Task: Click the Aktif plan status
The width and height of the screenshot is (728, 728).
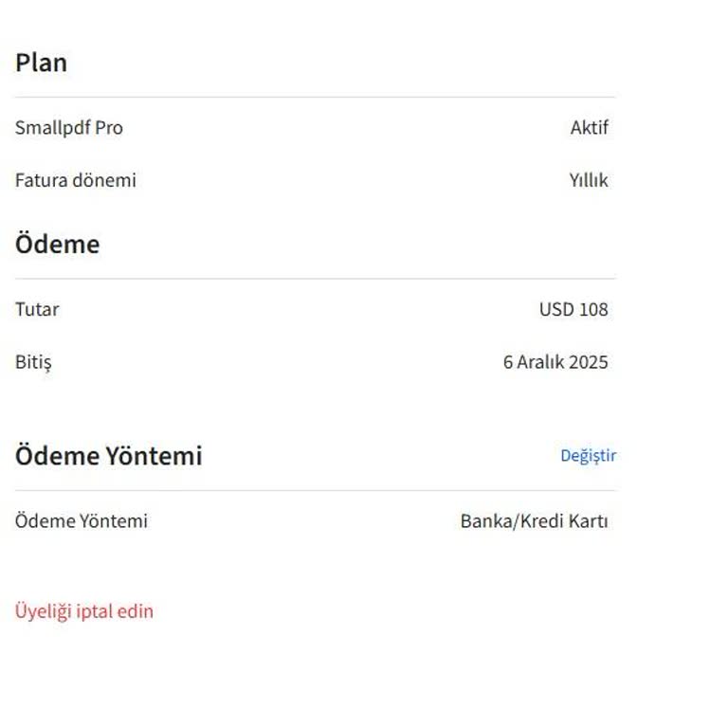Action: pyautogui.click(x=589, y=128)
